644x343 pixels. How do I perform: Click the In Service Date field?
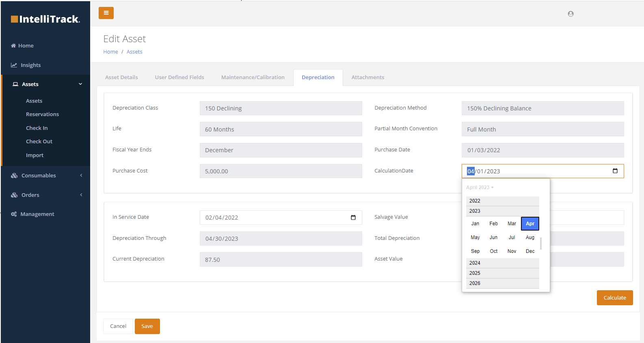281,218
